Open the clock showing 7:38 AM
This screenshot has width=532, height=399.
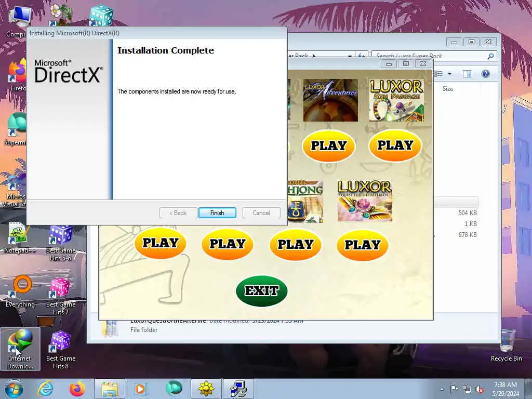pyautogui.click(x=506, y=389)
